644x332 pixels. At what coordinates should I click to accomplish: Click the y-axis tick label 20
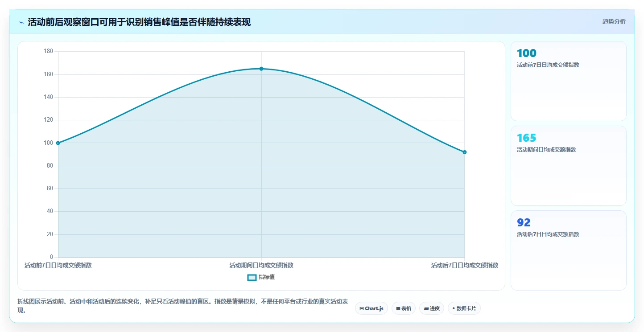click(x=50, y=234)
